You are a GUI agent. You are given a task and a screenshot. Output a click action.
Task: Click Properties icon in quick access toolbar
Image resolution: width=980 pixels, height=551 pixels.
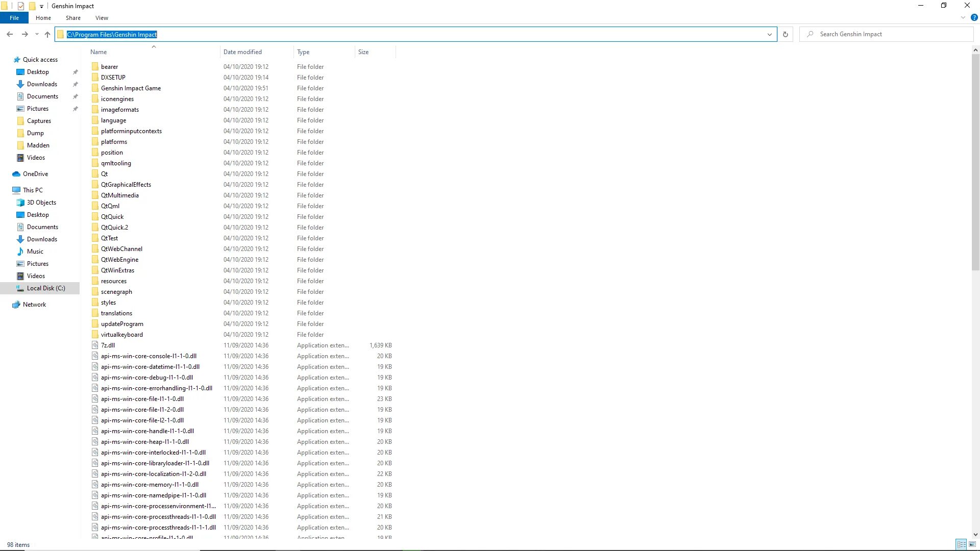(20, 6)
